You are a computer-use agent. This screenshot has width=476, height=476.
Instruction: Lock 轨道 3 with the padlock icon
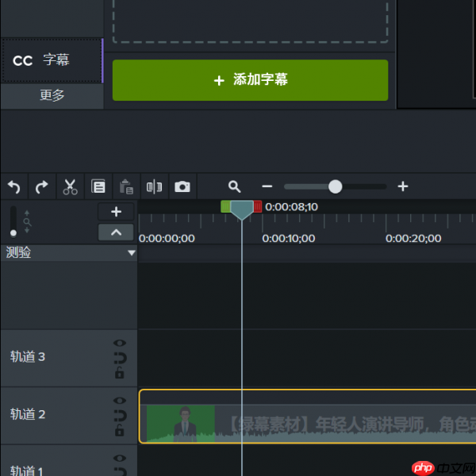(120, 373)
